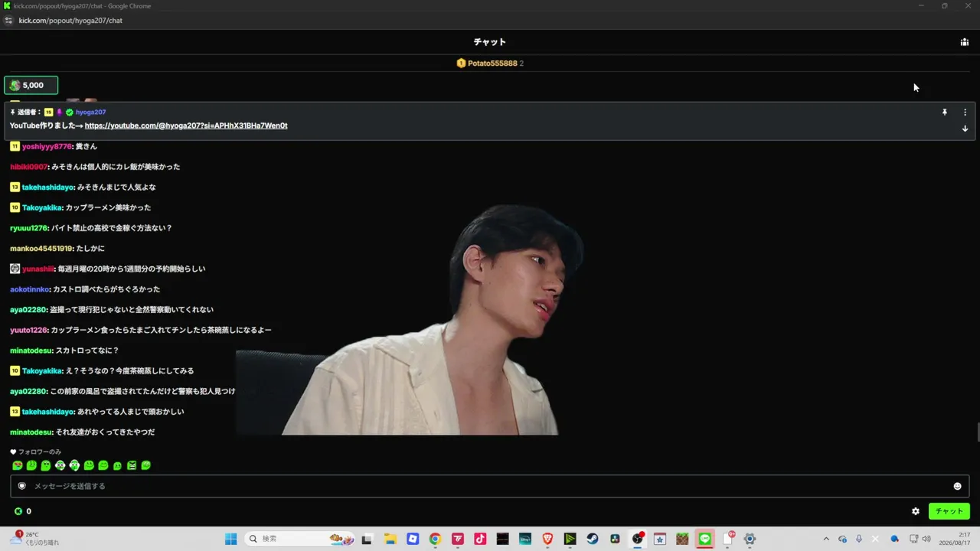
Task: Select message それ友達がおくってきたやつだ
Action: pos(106,432)
